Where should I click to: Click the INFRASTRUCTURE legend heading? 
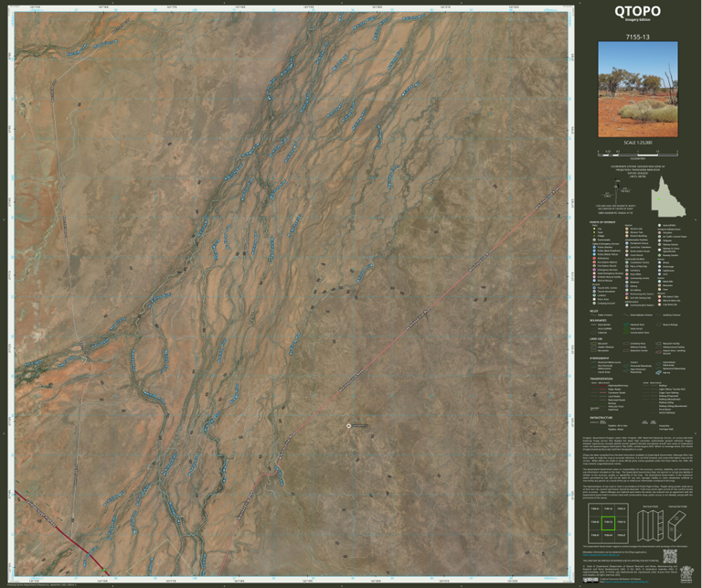(601, 418)
